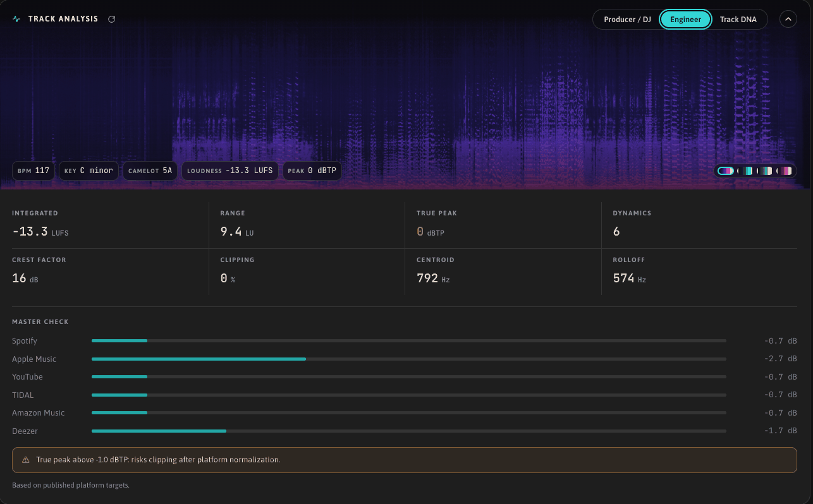Choose the non-outlined dark magenta-to-beige palette
This screenshot has height=504, width=813.
[784, 171]
